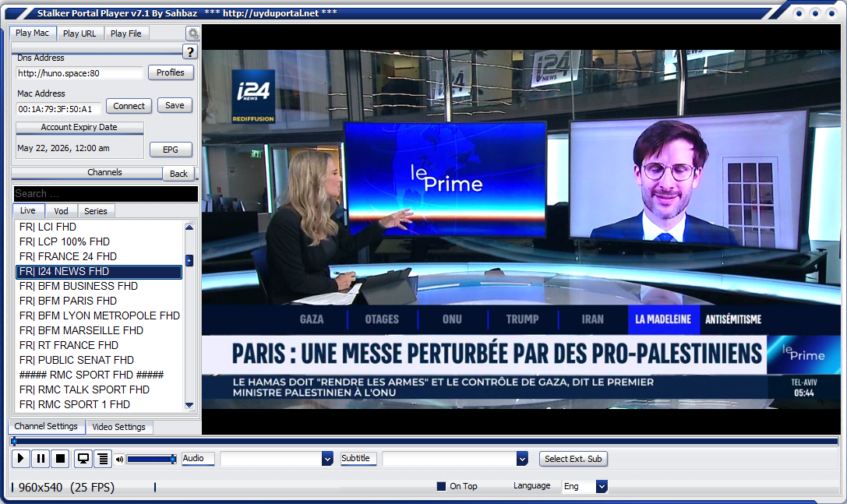The image size is (847, 504).
Task: Enable the On Top checkbox
Action: tap(441, 486)
